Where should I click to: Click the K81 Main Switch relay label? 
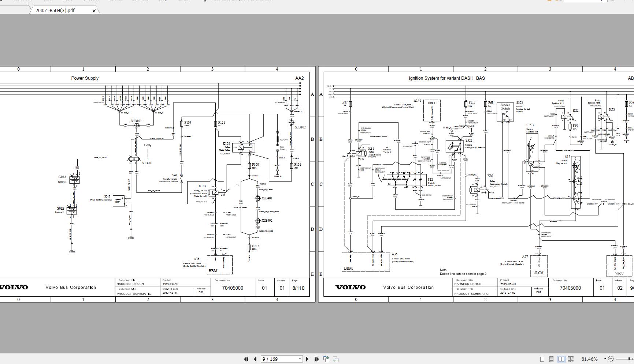(x=371, y=149)
